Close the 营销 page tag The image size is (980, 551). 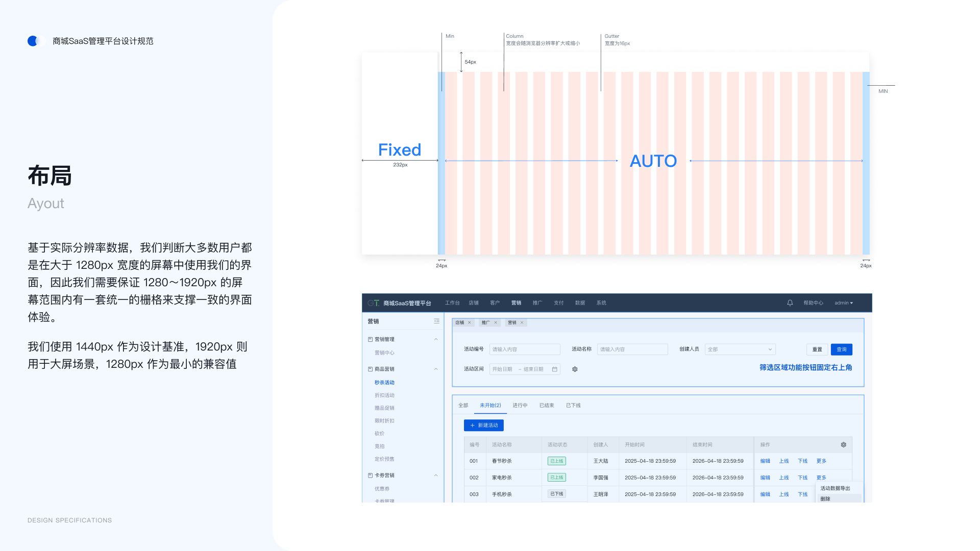[522, 322]
